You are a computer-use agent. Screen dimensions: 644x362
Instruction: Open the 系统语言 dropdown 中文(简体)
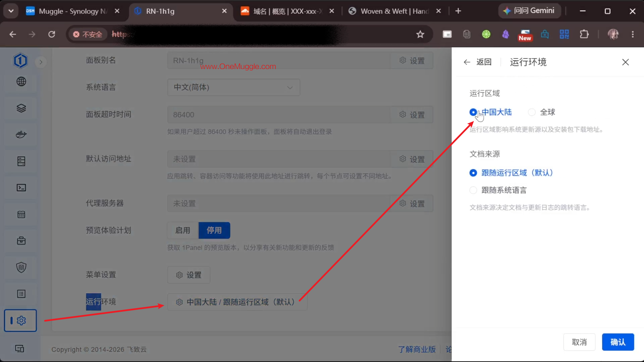click(233, 87)
